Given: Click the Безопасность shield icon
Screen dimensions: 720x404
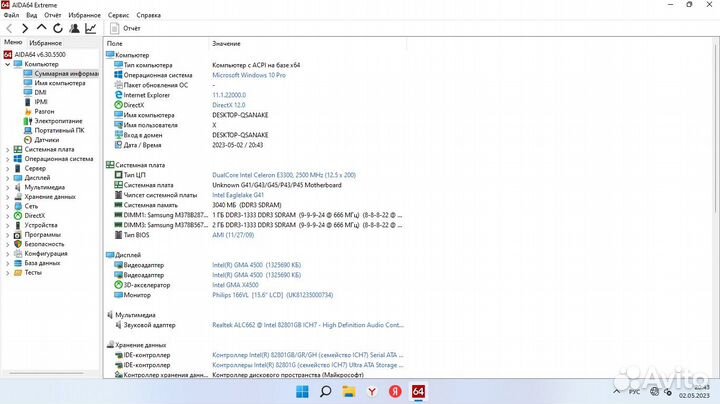Looking at the screenshot, I should click(x=18, y=244).
